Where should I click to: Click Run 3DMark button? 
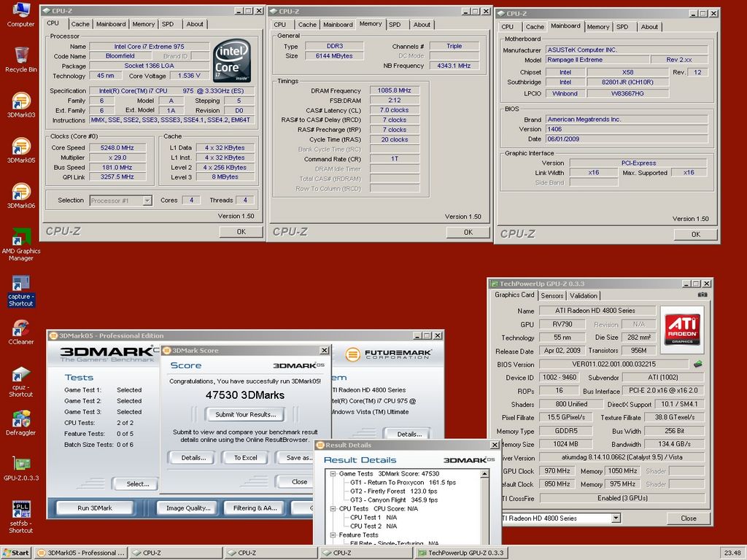(x=95, y=508)
